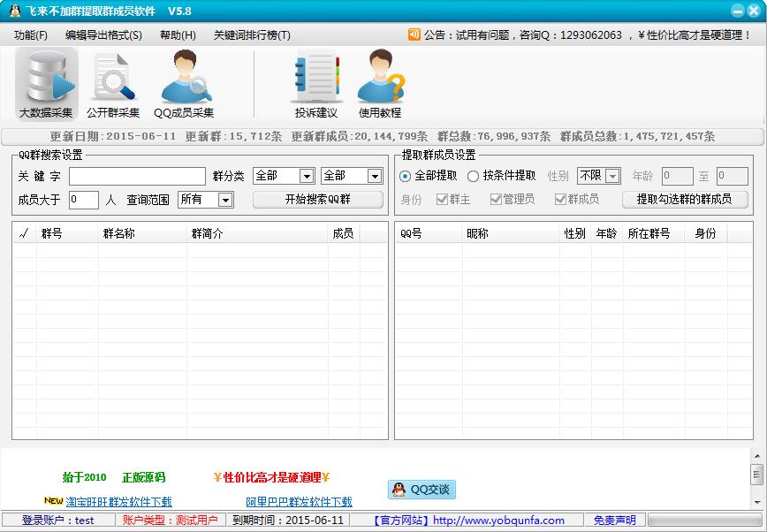Viewport: 767px width, 532px height.
Task: View the 使用教程 tutorial
Action: 380,84
